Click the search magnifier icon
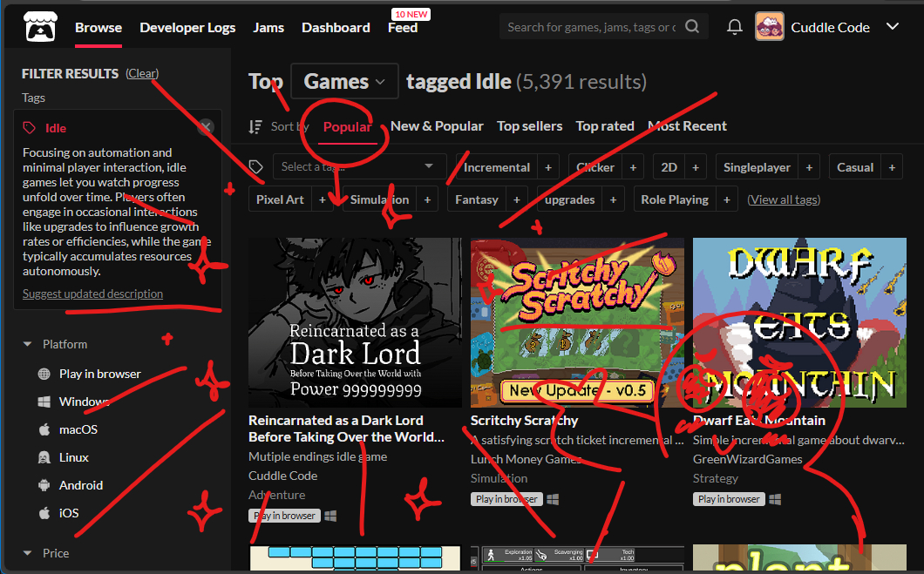Image resolution: width=924 pixels, height=574 pixels. click(692, 27)
